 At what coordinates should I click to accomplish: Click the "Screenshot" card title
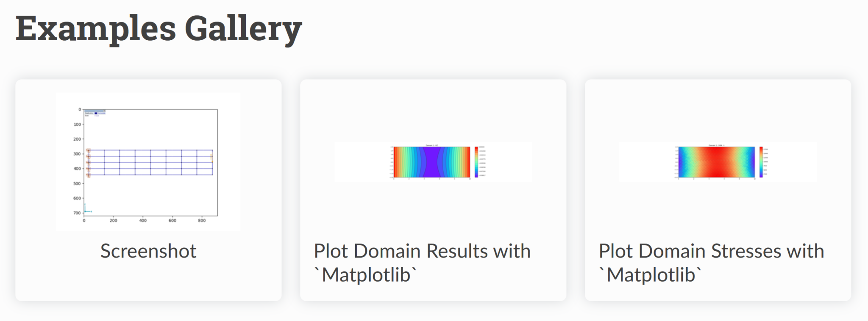pos(148,251)
